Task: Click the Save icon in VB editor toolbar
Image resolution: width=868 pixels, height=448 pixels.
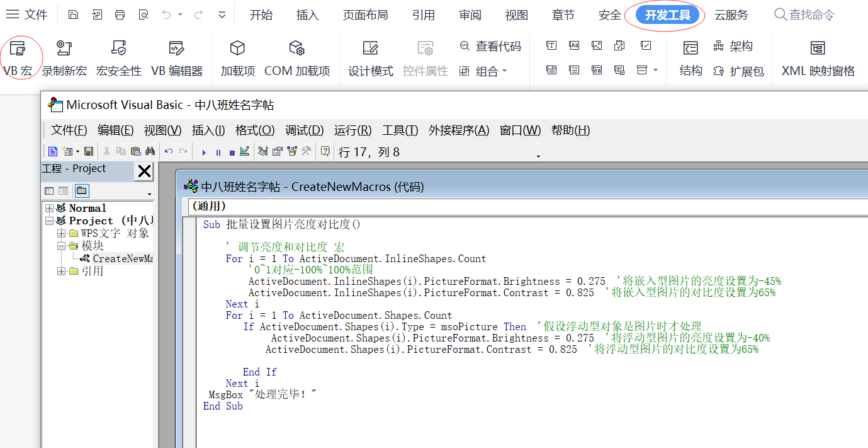Action: (x=89, y=151)
